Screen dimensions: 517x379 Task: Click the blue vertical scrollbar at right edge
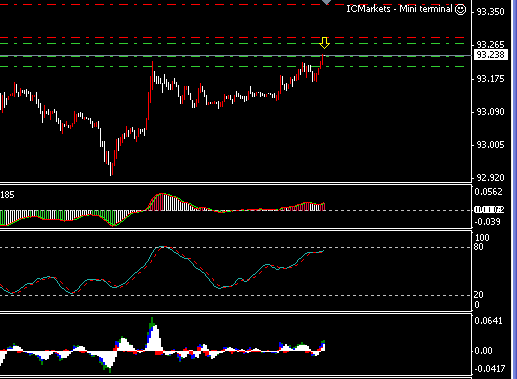(x=514, y=189)
